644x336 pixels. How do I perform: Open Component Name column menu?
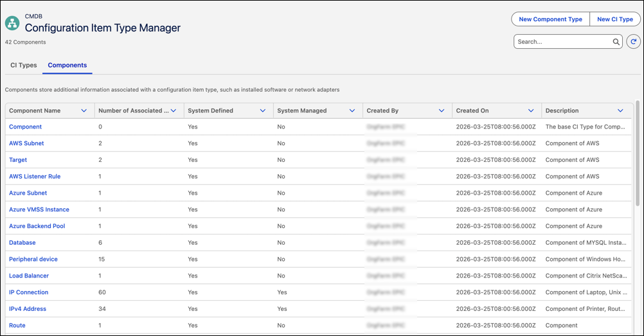tap(84, 111)
